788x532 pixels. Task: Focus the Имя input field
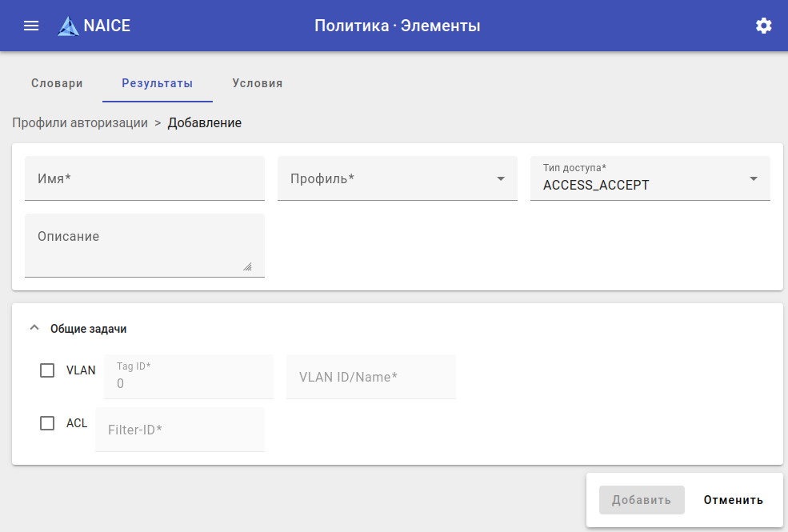click(x=144, y=178)
